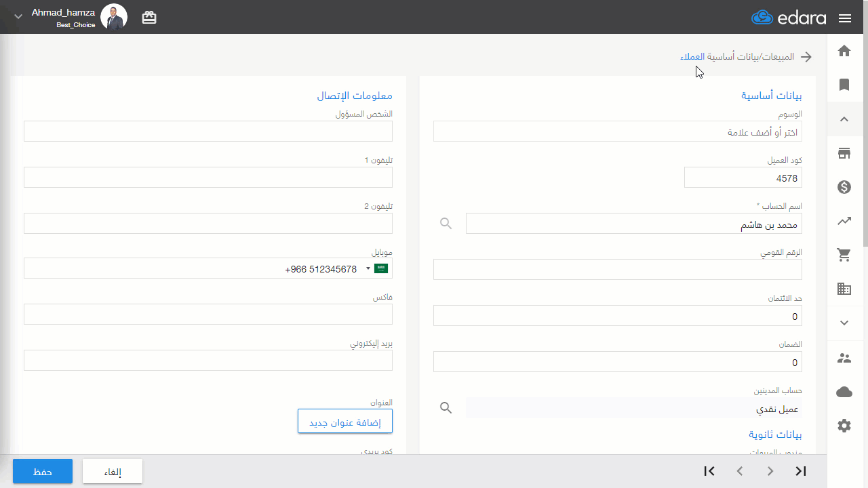Go to next record arrow
This screenshot has width=868, height=488.
(x=770, y=471)
